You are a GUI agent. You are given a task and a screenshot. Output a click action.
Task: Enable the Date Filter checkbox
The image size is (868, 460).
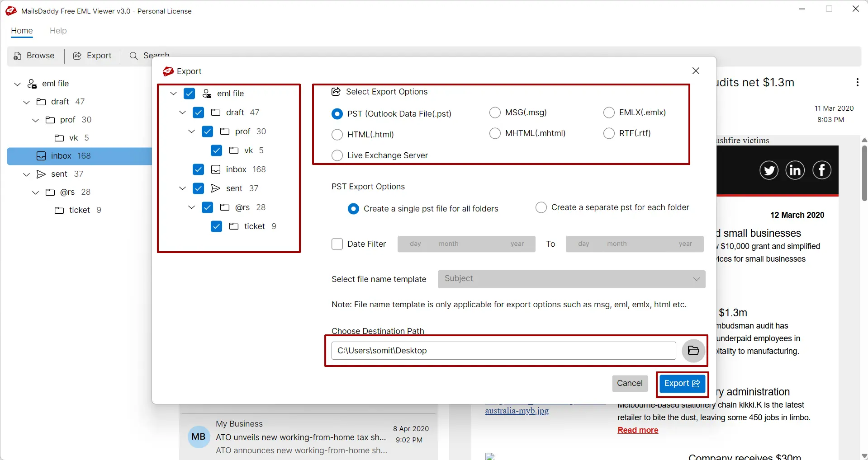click(337, 244)
